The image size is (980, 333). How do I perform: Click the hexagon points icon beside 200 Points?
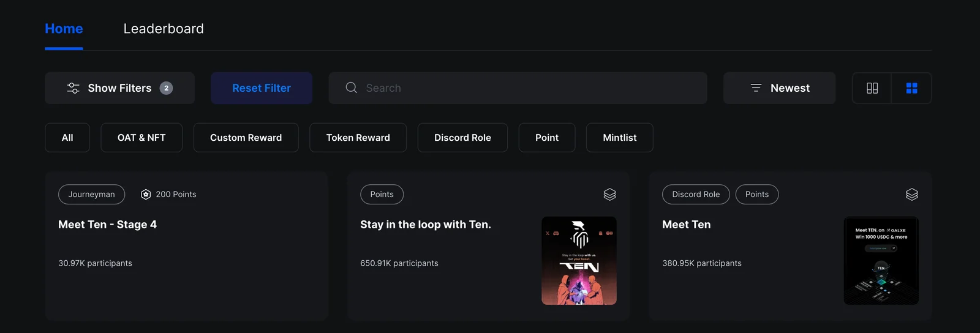(x=146, y=195)
